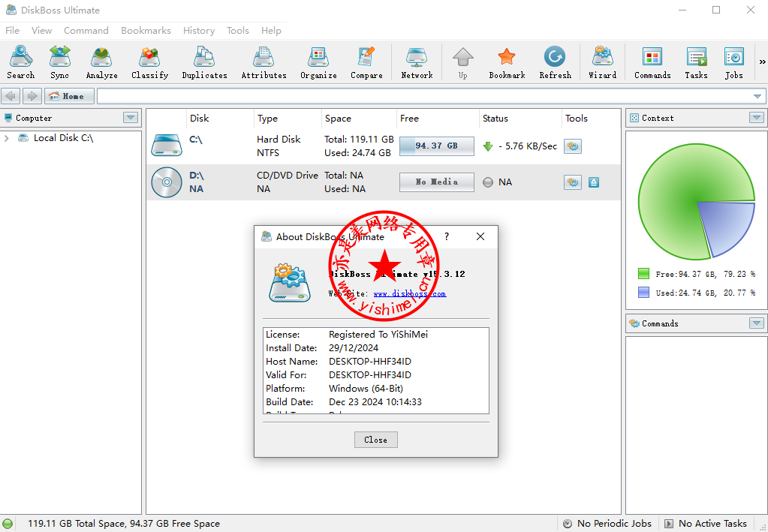The width and height of the screenshot is (768, 532).
Task: Open the Tools menu
Action: click(x=238, y=30)
